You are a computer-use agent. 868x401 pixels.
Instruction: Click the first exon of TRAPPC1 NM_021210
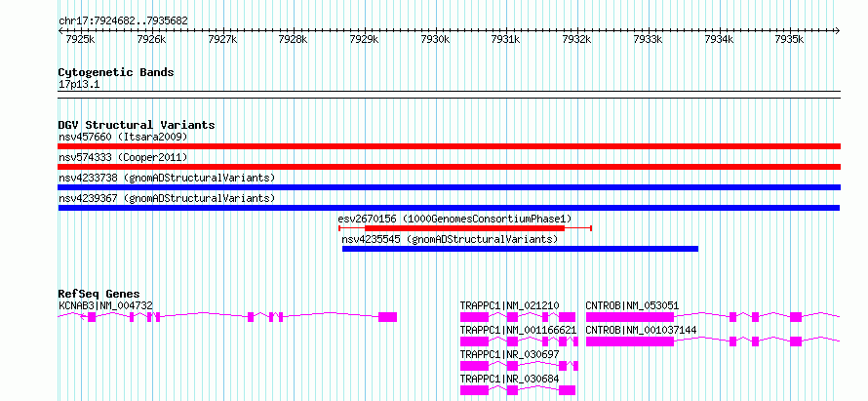pyautogui.click(x=474, y=317)
